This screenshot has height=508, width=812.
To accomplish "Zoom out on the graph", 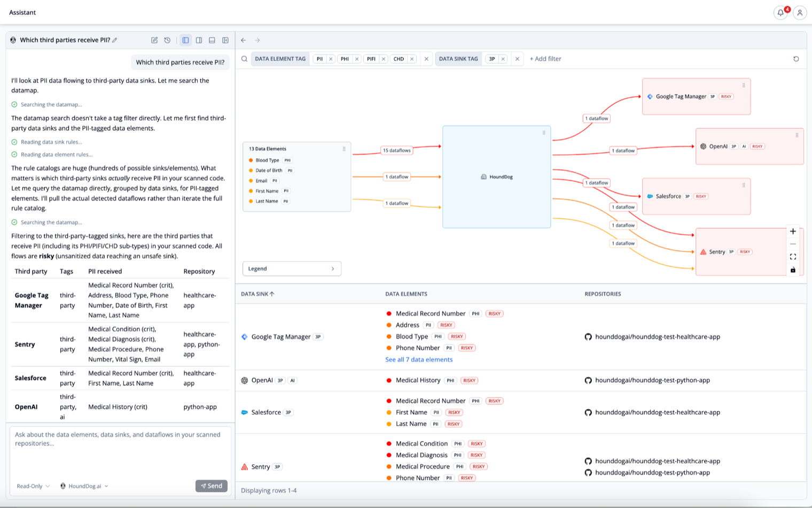I will (793, 244).
